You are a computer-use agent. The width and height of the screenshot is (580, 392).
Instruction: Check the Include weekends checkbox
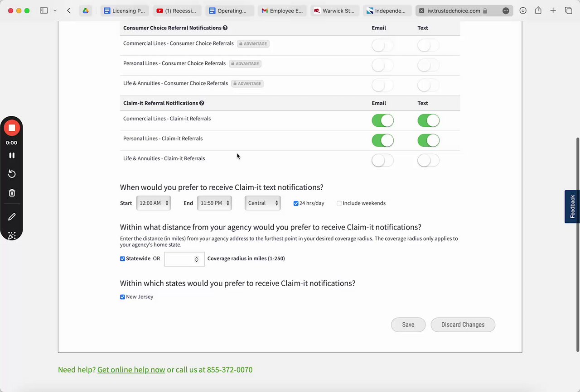[339, 203]
